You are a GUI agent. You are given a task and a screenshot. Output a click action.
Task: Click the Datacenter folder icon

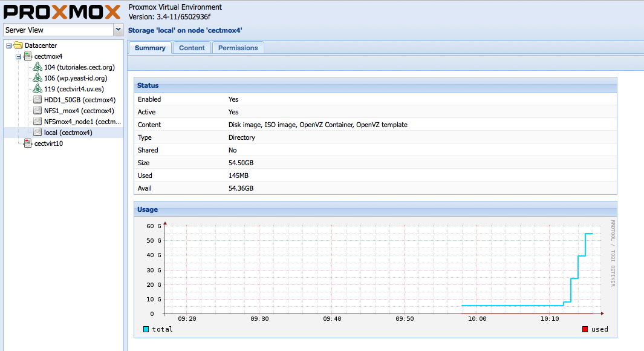tap(18, 45)
